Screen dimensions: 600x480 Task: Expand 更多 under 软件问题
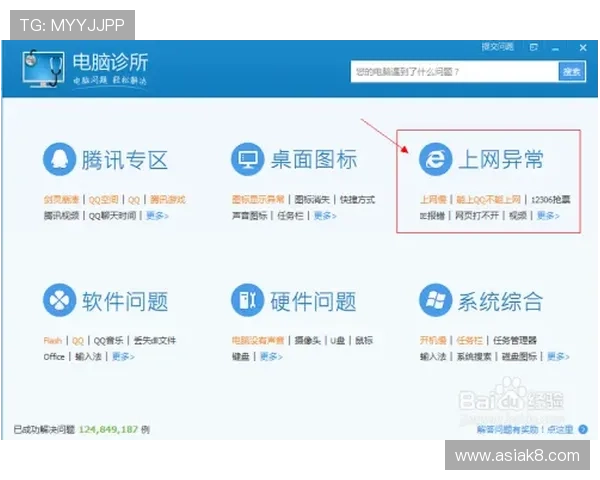click(x=123, y=356)
